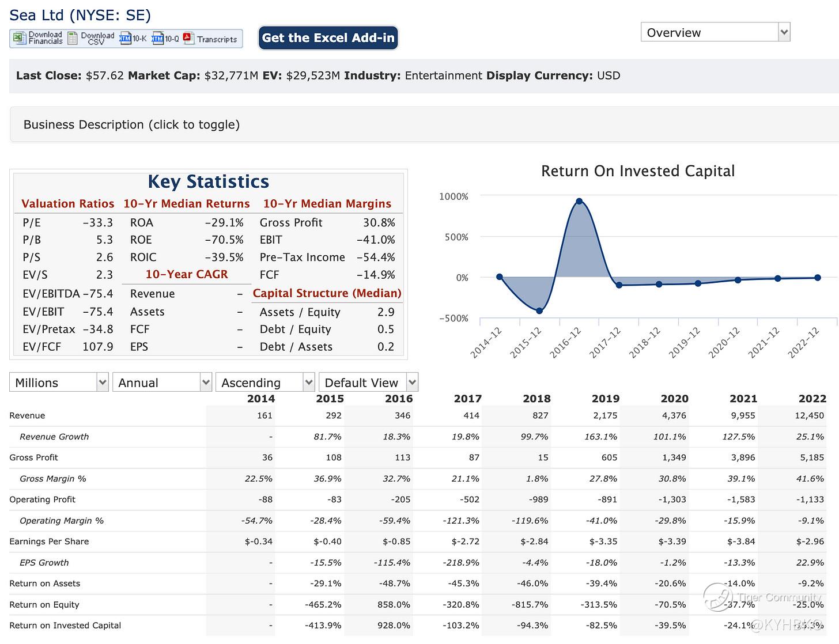
Task: Click 2020 operating profit value -1,303
Action: point(672,499)
